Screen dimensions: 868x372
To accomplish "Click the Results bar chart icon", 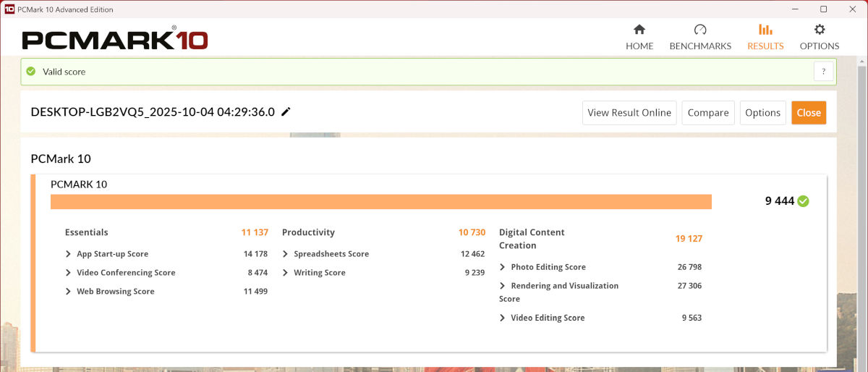I will coord(765,30).
